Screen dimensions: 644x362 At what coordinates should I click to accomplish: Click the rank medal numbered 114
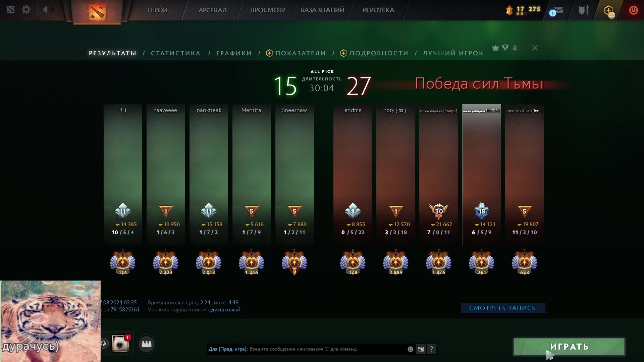tap(123, 262)
